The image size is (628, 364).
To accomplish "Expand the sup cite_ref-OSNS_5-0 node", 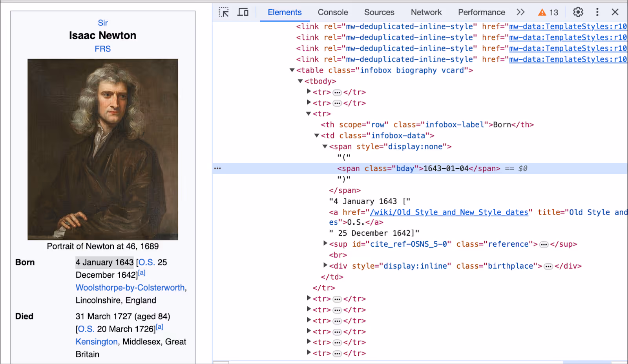I will click(x=325, y=244).
